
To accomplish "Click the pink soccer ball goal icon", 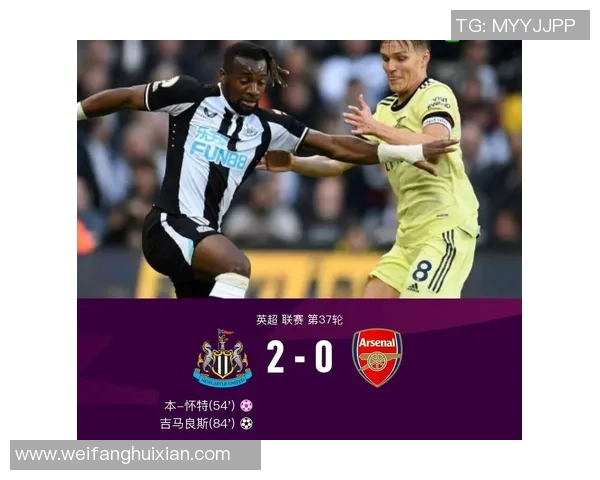I will (246, 405).
